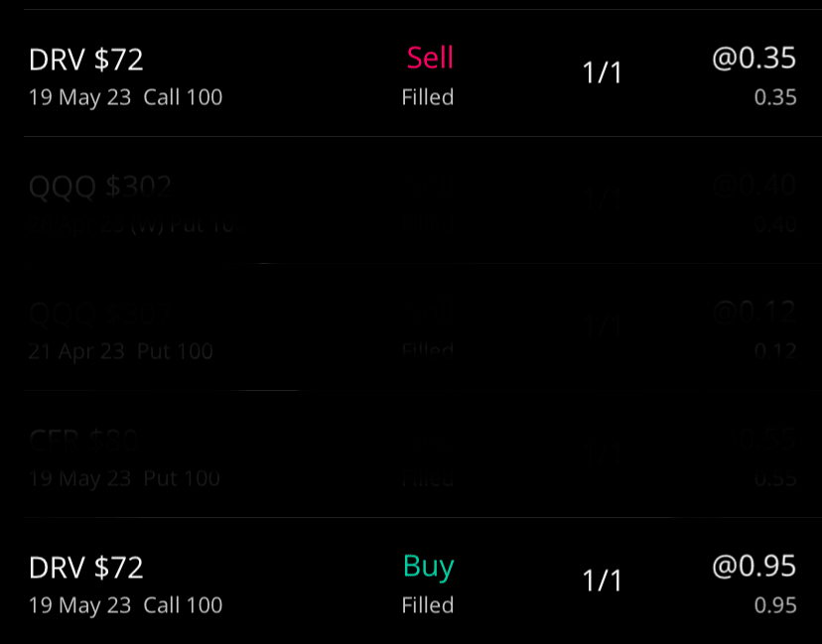Image resolution: width=822 pixels, height=644 pixels.
Task: Click 19 May 23 Call 100 under Sell order
Action: pos(125,97)
